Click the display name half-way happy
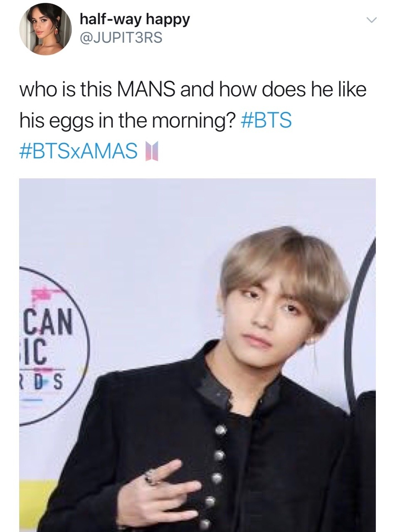Viewport: 395px width, 532px height. tap(134, 19)
